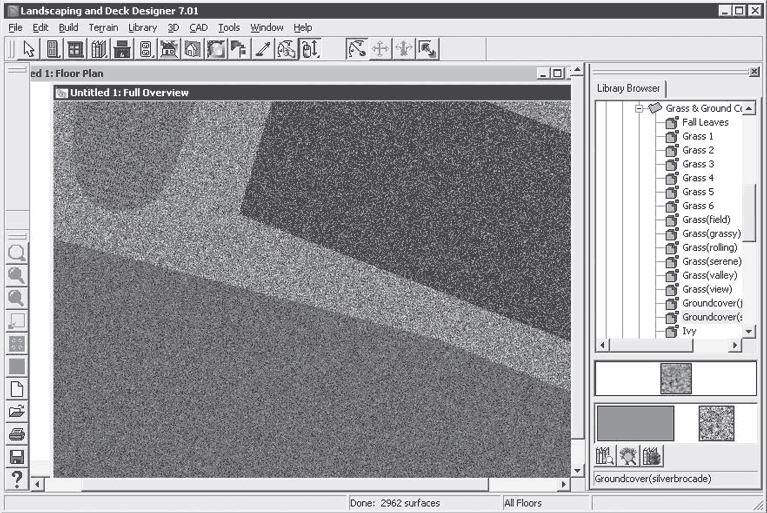Image resolution: width=767 pixels, height=513 pixels.
Task: Choose the Ivy library item
Action: 690,331
